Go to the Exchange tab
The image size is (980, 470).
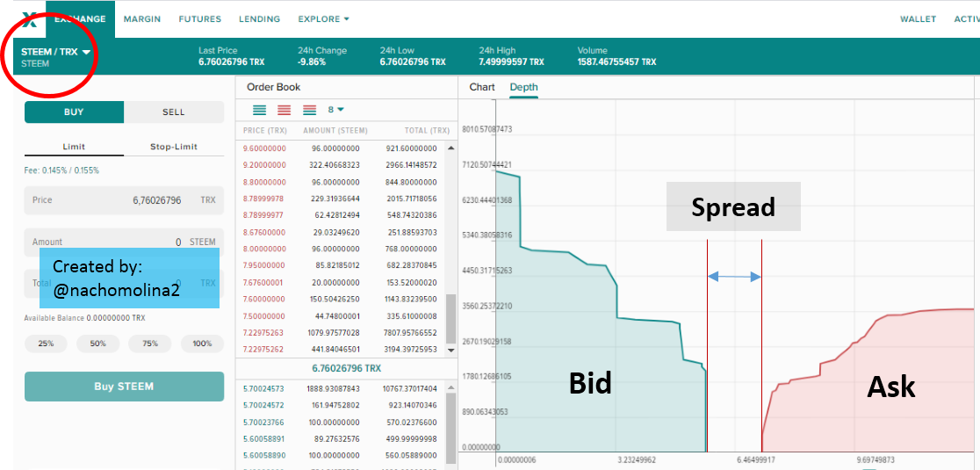(80, 19)
